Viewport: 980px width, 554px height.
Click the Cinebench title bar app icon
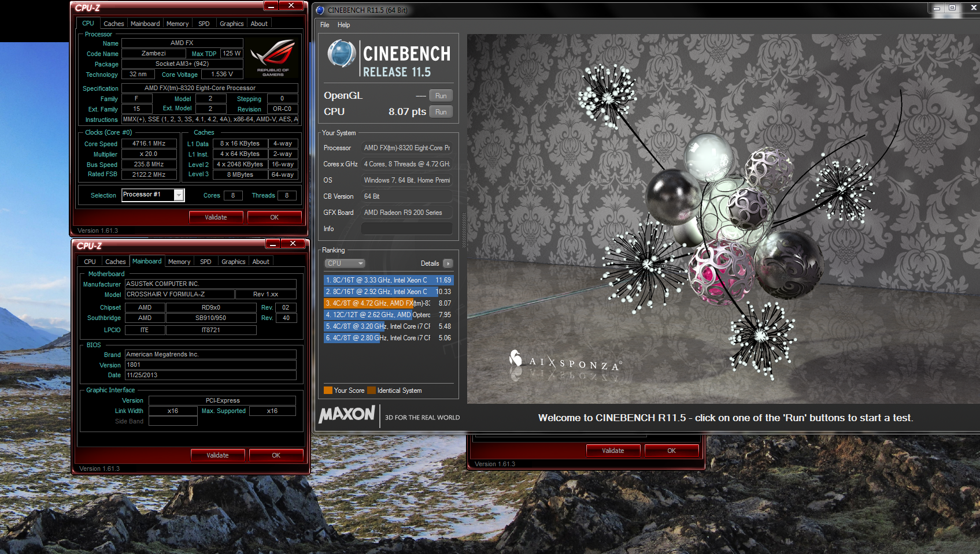tap(320, 10)
